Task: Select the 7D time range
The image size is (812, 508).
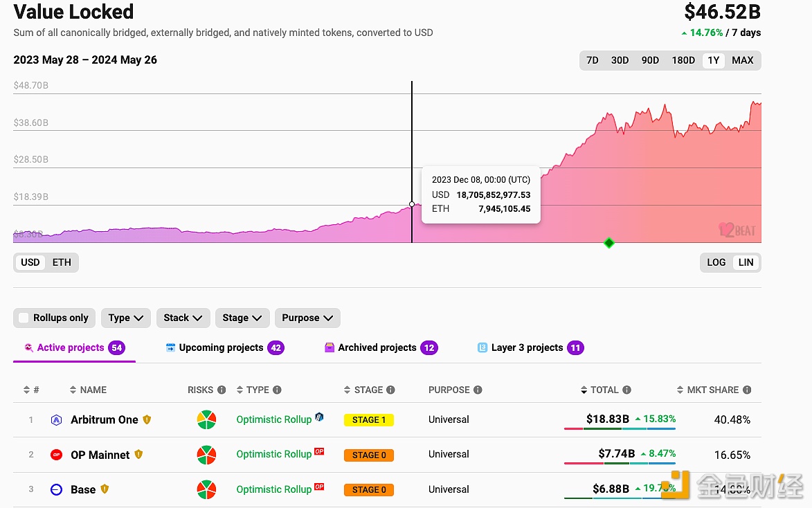Action: tap(593, 61)
